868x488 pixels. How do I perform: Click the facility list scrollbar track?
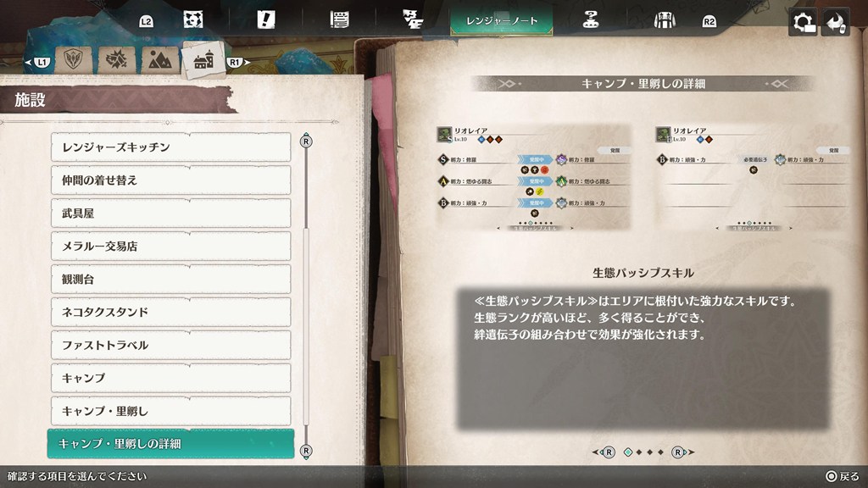tap(306, 296)
